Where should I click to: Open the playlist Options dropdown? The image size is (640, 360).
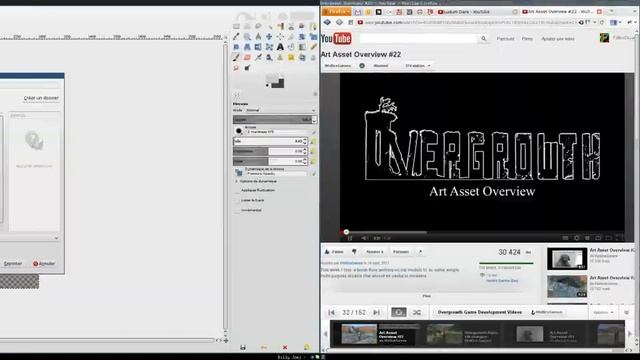click(x=603, y=313)
